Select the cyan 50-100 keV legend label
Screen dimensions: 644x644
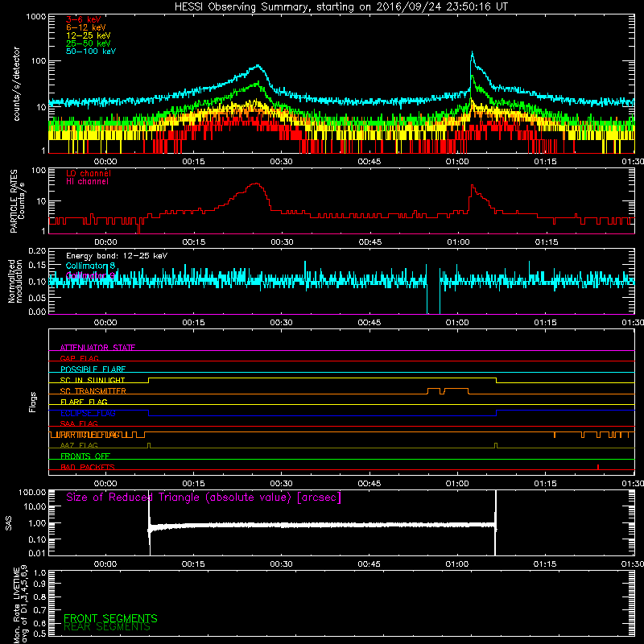click(91, 52)
